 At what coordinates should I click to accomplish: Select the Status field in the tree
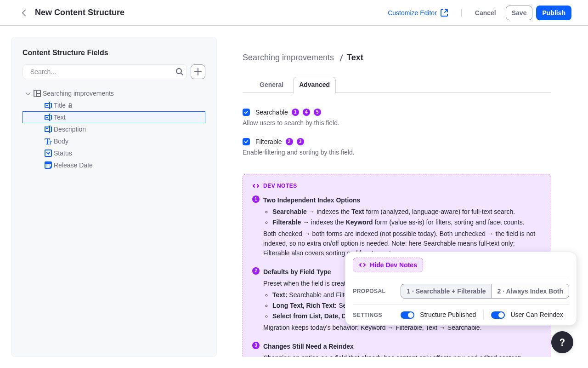(x=114, y=153)
